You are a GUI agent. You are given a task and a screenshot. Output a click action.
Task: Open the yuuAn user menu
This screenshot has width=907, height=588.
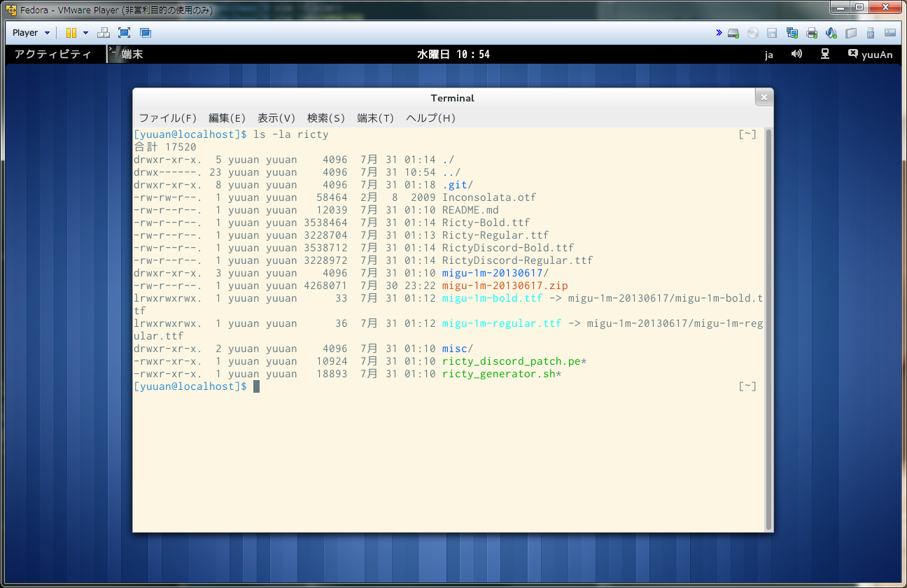(x=877, y=55)
